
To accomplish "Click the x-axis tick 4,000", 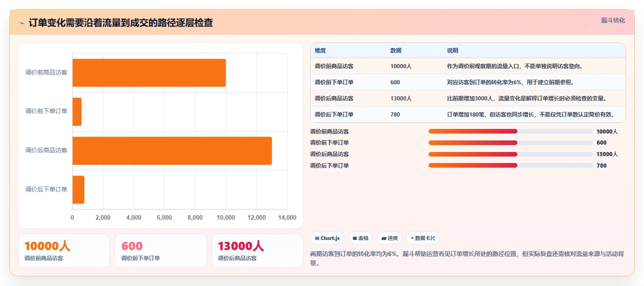I will pos(133,217).
